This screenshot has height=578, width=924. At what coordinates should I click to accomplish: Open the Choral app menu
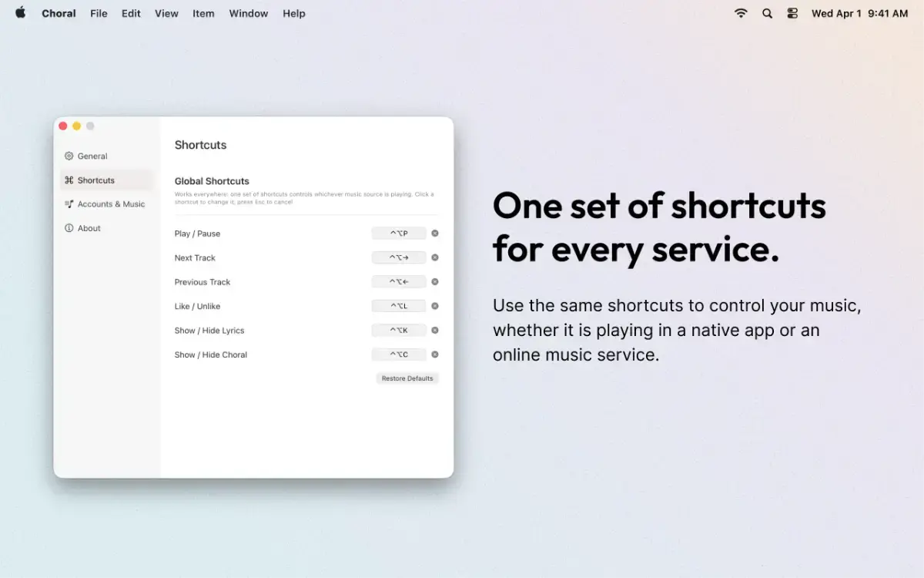(x=59, y=13)
